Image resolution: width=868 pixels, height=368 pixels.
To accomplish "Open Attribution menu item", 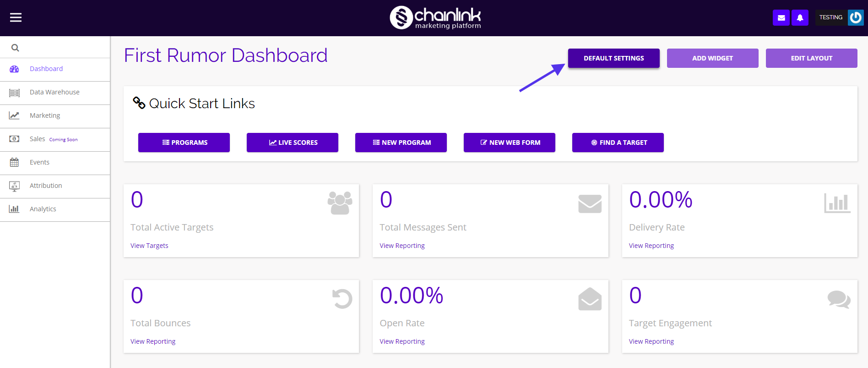I will click(x=55, y=187).
